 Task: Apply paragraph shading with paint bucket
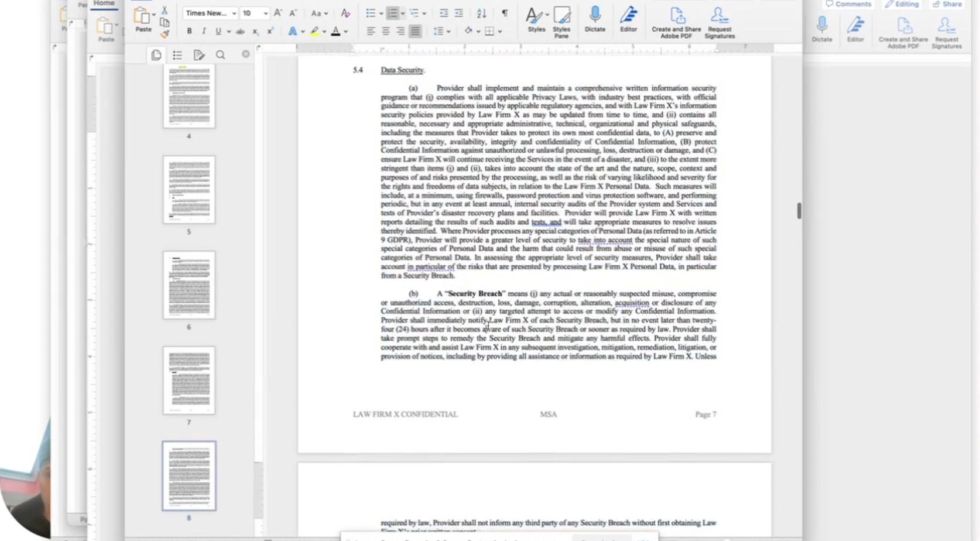pyautogui.click(x=468, y=31)
